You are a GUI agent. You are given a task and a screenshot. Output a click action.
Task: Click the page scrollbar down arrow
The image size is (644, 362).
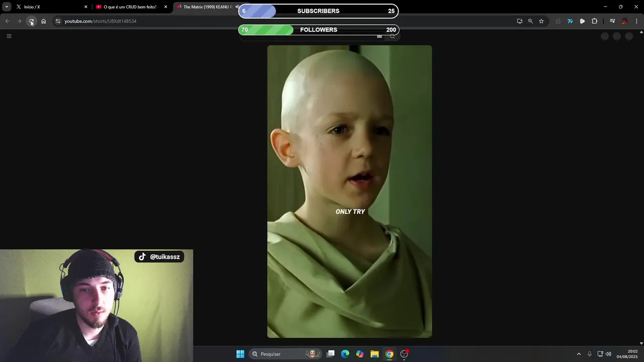(641, 343)
